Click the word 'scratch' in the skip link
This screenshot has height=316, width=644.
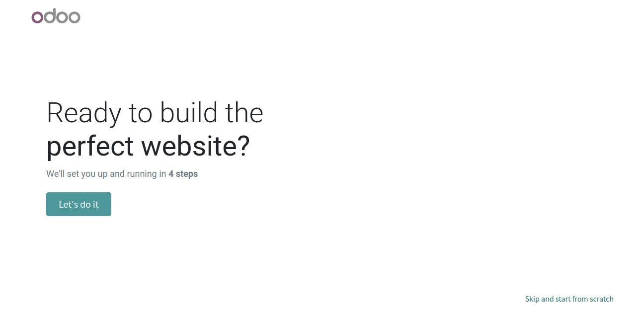pyautogui.click(x=602, y=299)
